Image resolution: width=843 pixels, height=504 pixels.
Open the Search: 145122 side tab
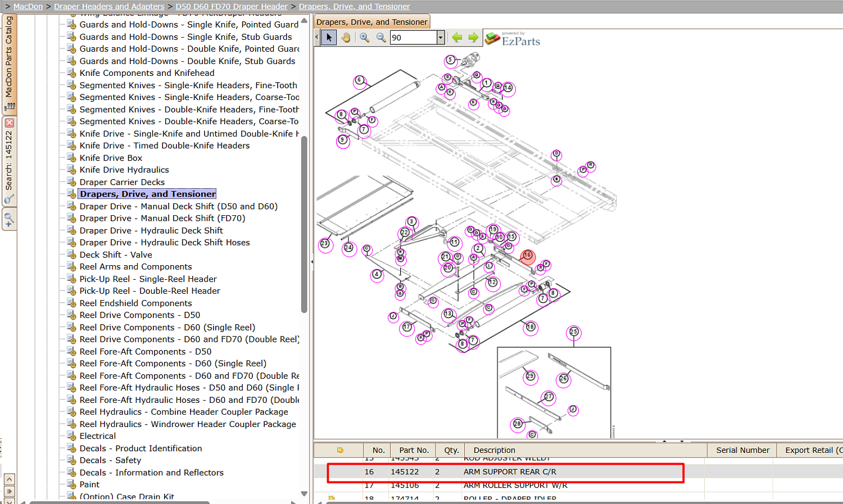(x=9, y=161)
